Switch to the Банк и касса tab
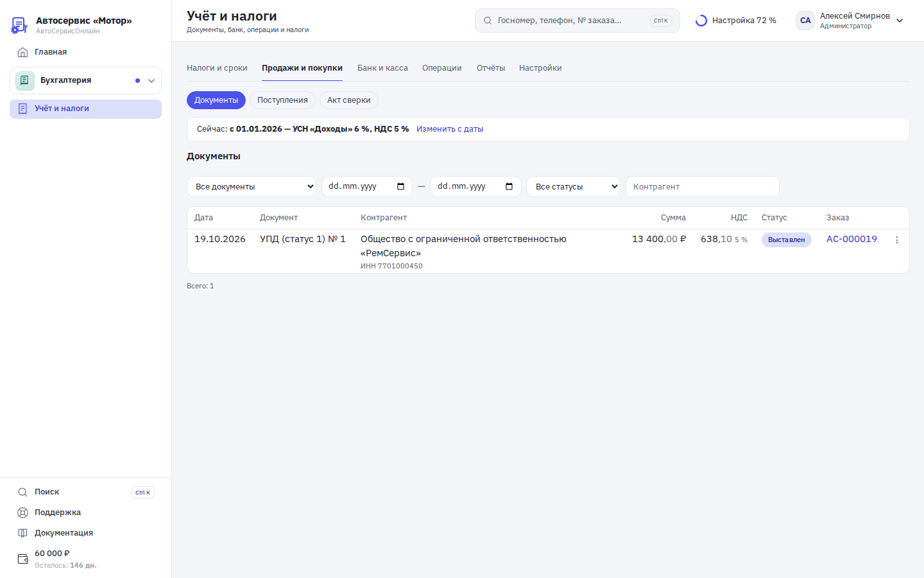 coord(382,68)
